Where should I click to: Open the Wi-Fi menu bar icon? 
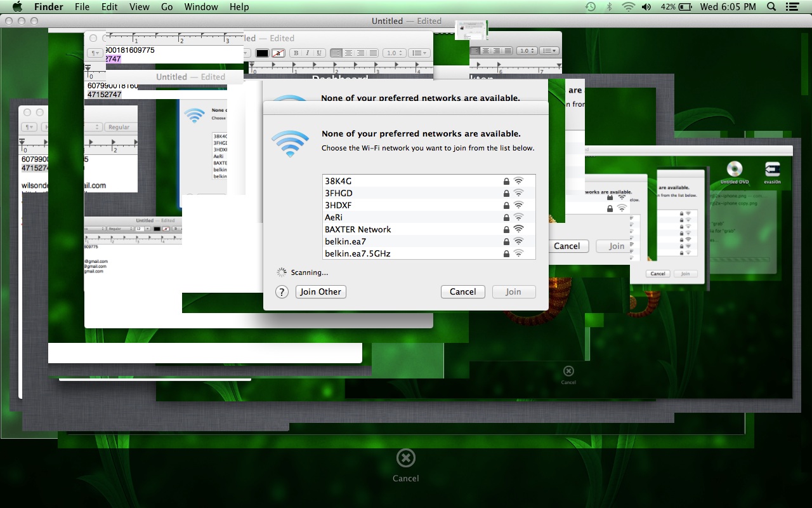pyautogui.click(x=628, y=7)
